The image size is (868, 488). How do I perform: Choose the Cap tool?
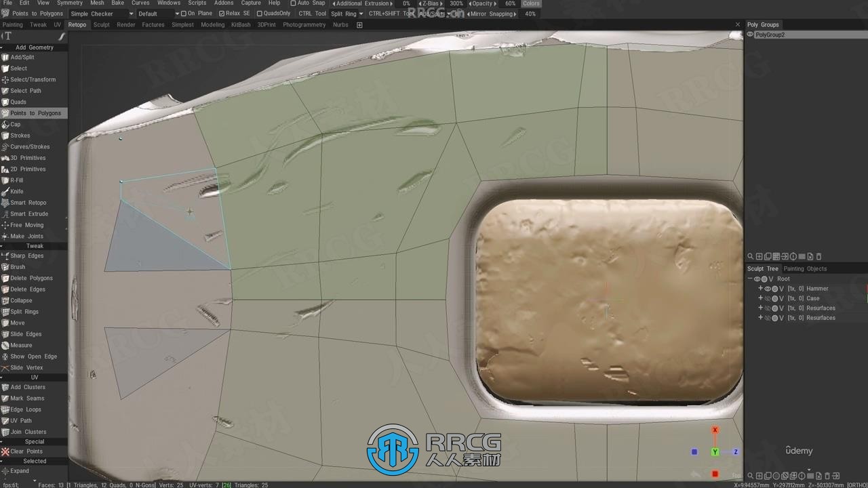click(x=34, y=124)
